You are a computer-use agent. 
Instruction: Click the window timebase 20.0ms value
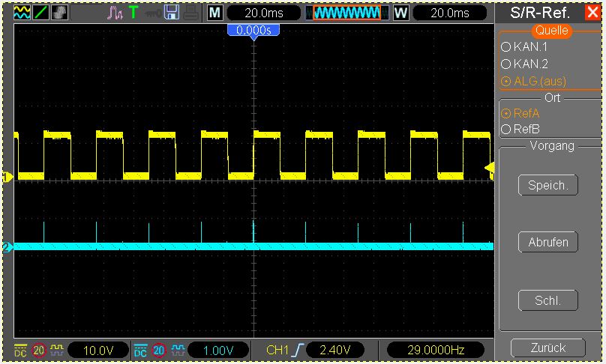[450, 13]
